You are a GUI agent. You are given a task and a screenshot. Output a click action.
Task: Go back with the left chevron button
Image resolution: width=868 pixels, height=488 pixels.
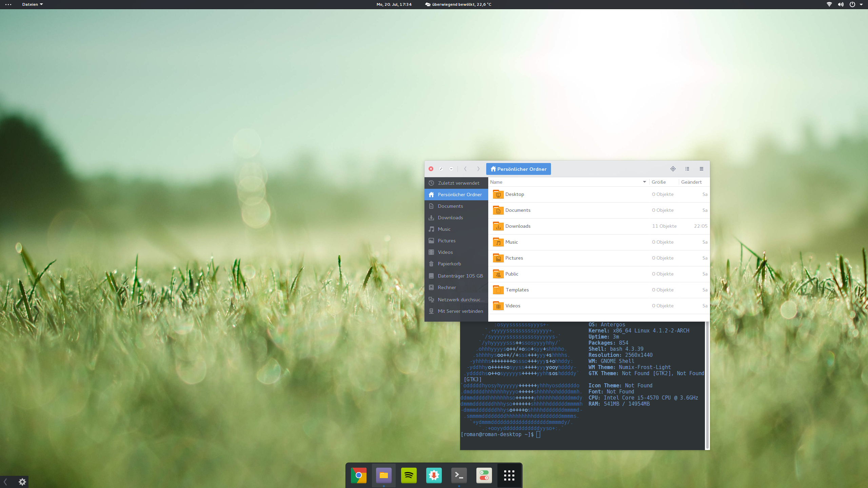click(465, 169)
